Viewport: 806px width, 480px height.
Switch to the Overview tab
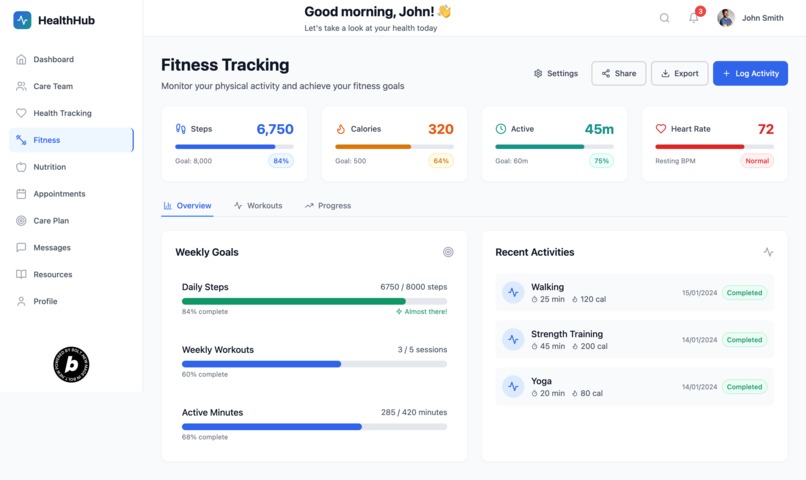click(x=187, y=206)
